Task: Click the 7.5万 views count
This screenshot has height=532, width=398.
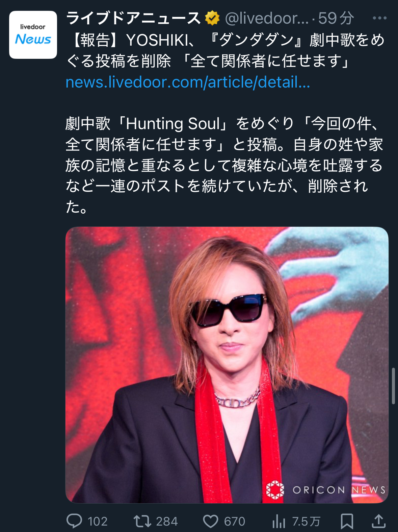Action: point(306,522)
